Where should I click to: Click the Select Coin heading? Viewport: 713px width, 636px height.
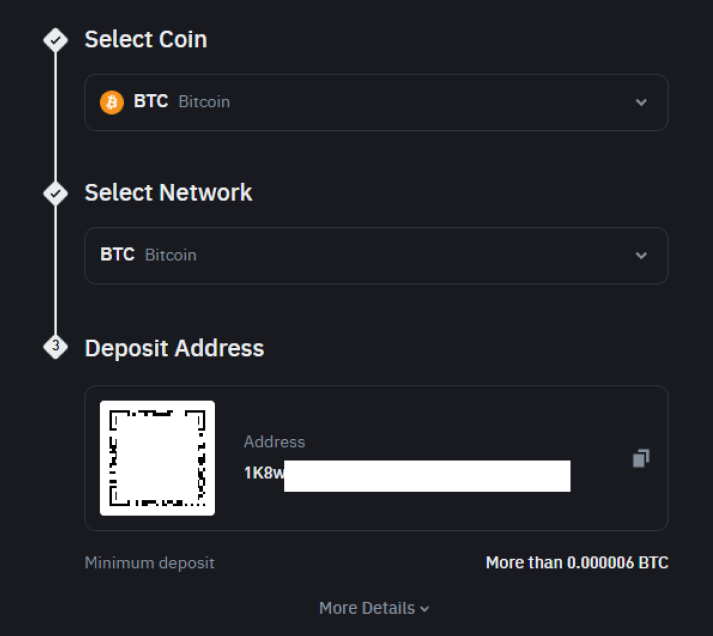[x=146, y=40]
